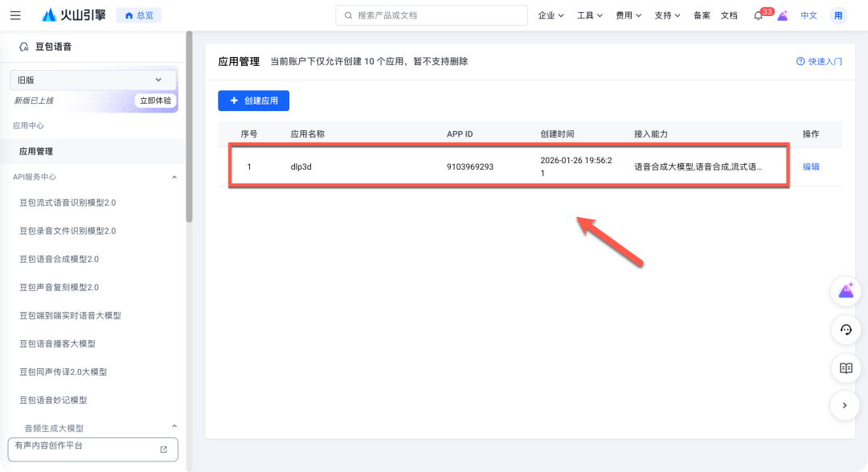Click the search products or docs field
This screenshot has width=868, height=472.
coord(432,15)
